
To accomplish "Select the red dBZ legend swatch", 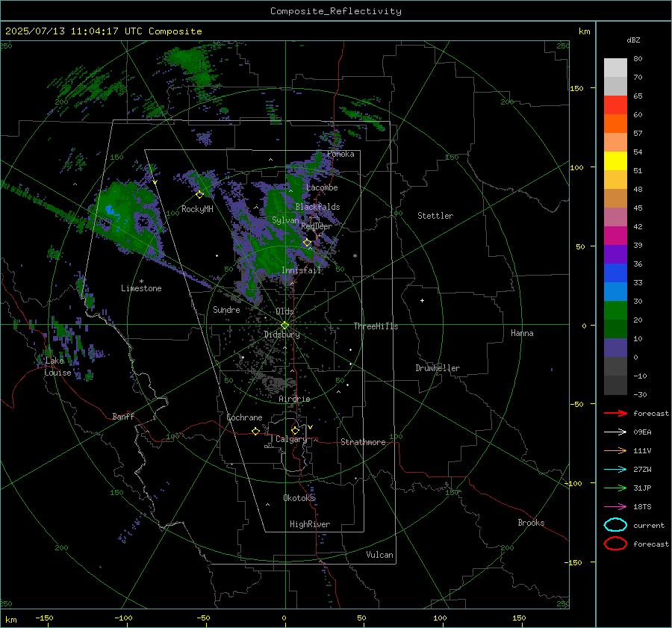I will point(615,105).
